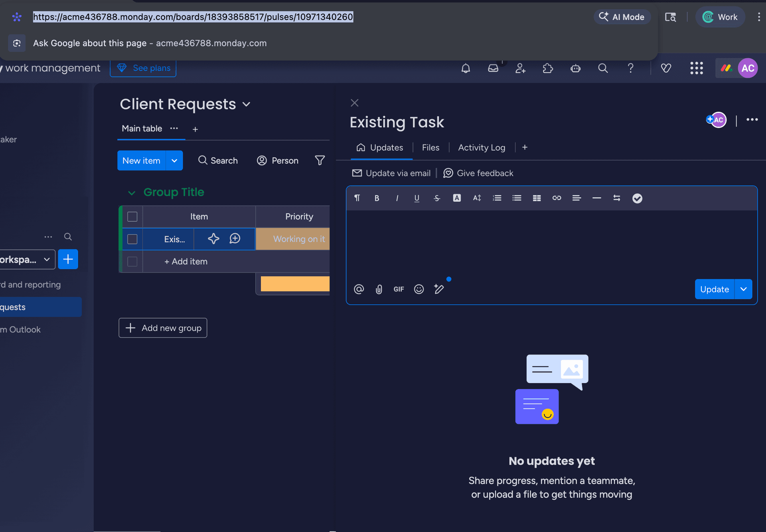Open the Update button dropdown arrow
Screen dimensions: 766x532
pyautogui.click(x=743, y=289)
